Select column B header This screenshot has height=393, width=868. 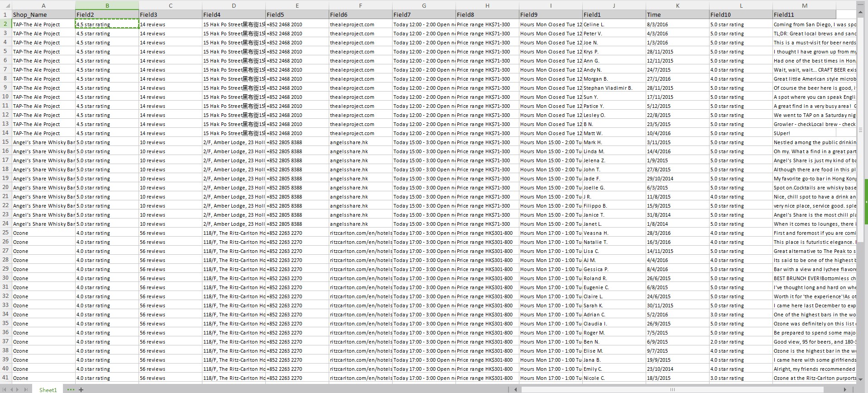point(107,5)
